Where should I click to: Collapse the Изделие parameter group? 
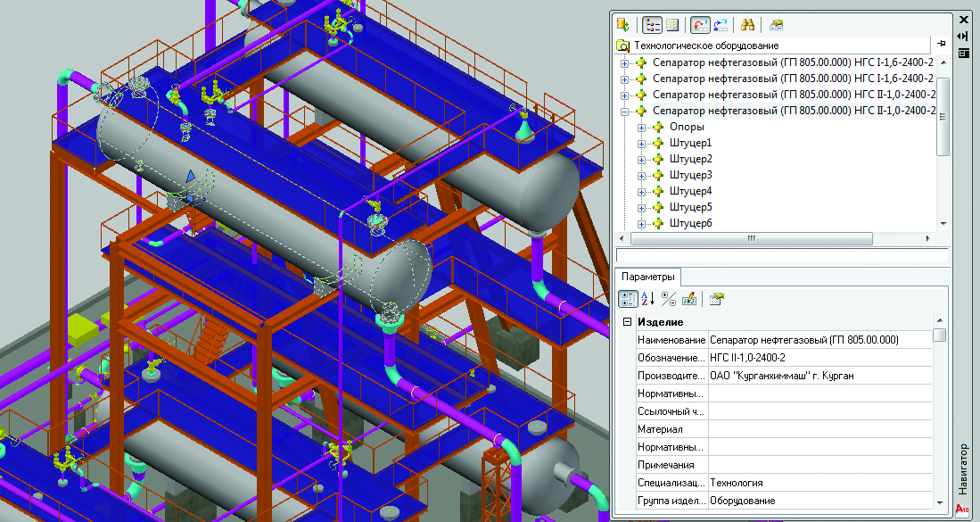[628, 322]
